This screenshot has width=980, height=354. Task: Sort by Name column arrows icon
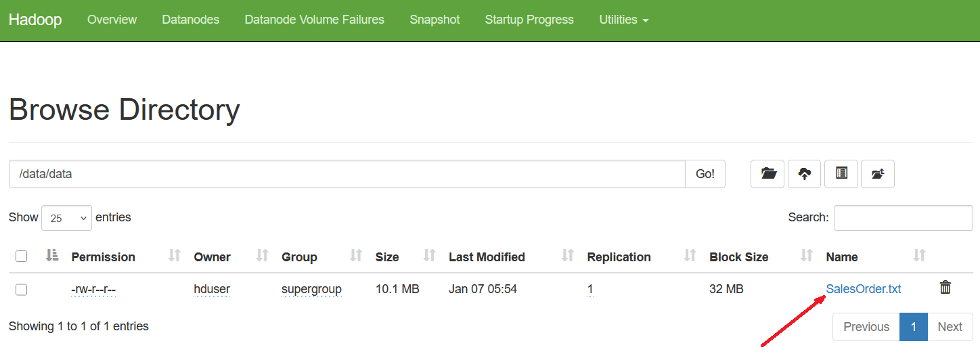click(x=919, y=256)
